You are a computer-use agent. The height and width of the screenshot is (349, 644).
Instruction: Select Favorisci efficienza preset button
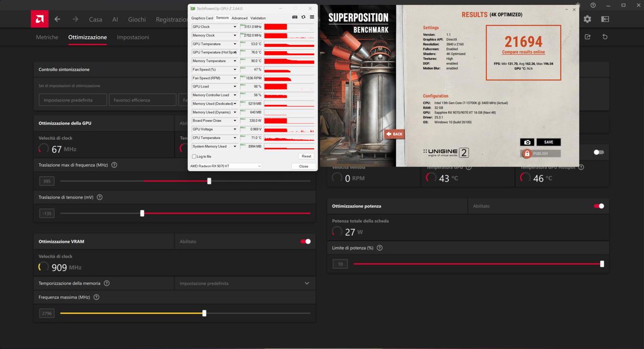(x=142, y=100)
